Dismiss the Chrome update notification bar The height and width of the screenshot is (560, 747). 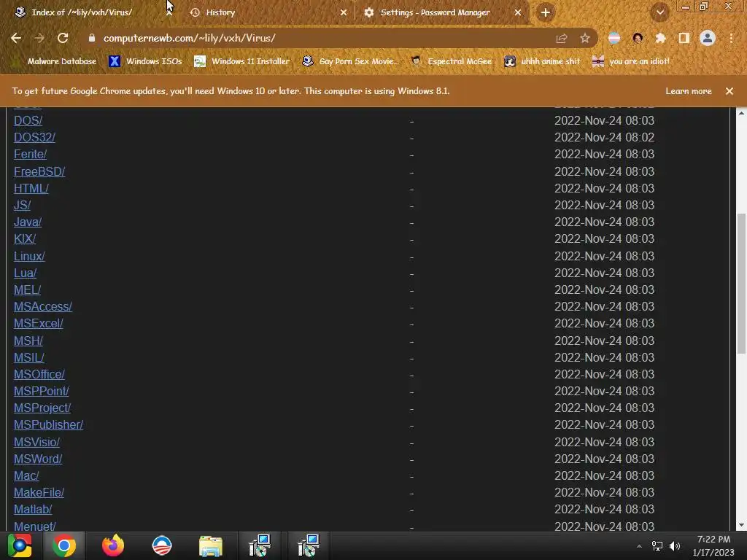(729, 91)
